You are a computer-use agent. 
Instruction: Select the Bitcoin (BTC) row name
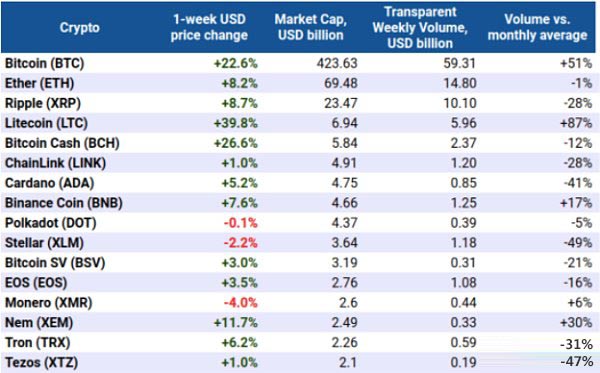click(44, 63)
